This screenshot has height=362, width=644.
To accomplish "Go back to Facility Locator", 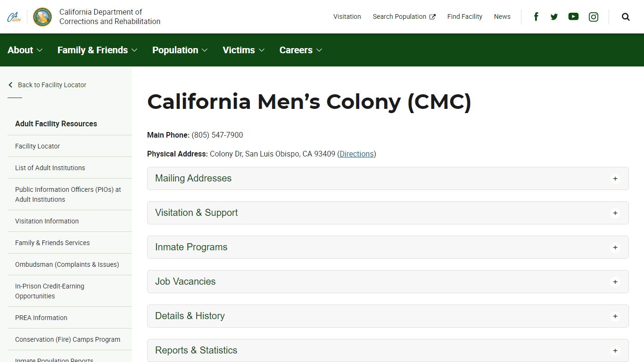I will tap(47, 85).
